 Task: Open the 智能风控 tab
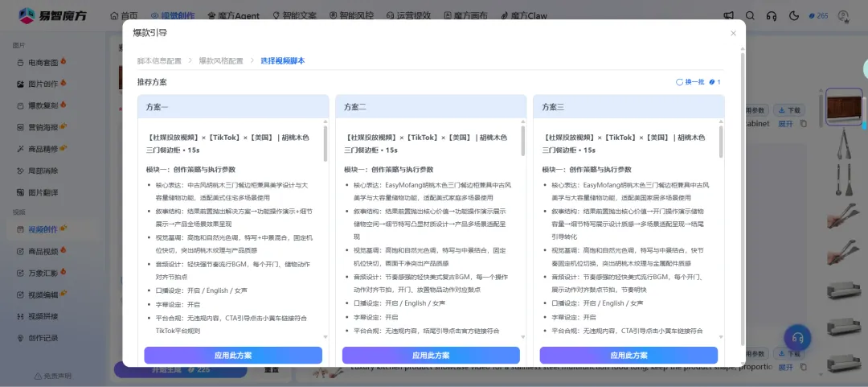(x=351, y=15)
